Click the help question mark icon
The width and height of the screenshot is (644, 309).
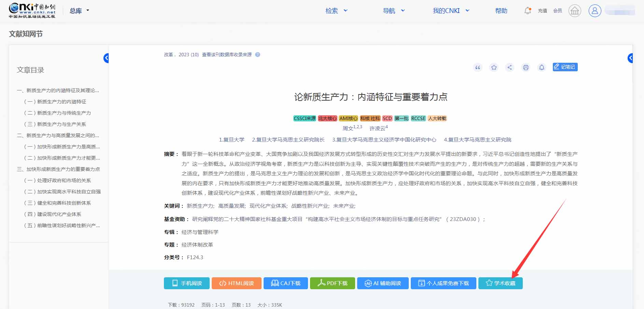coord(257,55)
